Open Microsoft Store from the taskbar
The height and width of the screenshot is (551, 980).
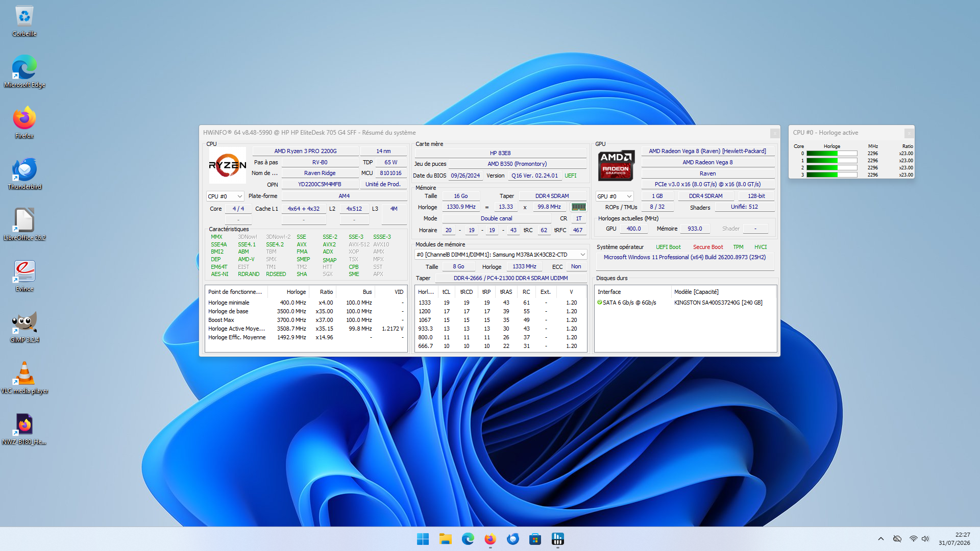[x=535, y=539]
